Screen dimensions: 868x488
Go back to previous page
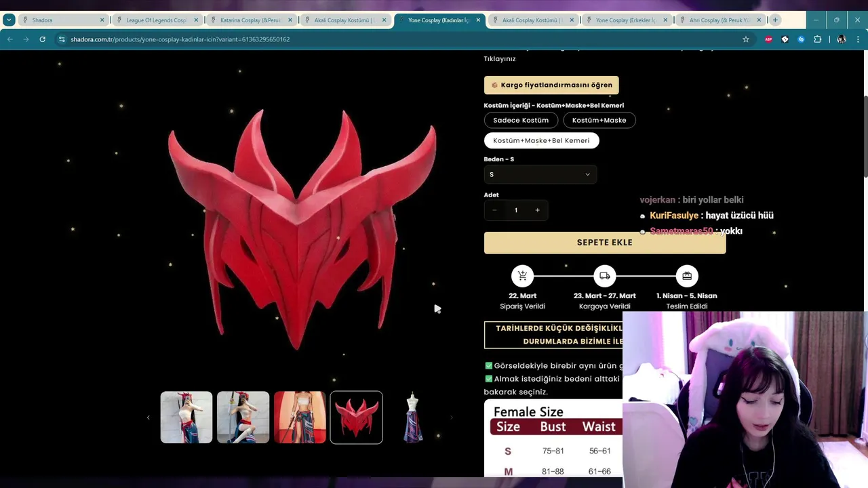(x=10, y=39)
